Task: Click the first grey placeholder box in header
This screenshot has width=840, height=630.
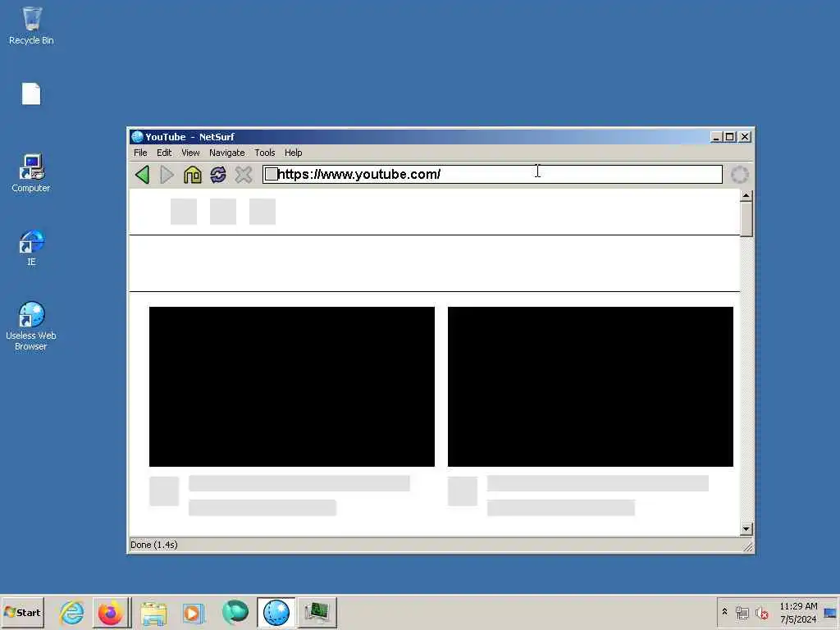Action: point(184,212)
